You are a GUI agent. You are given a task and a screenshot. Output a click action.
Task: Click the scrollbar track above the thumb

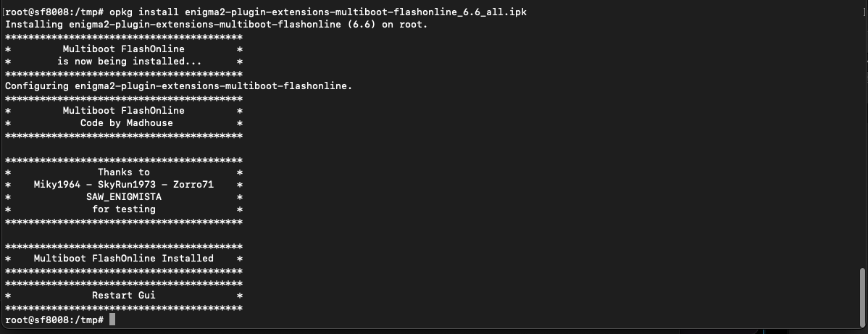861,145
